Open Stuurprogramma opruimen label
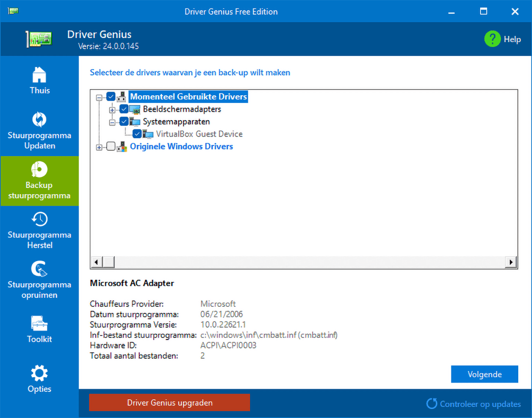Screen dimensions: 532x418 point(39,289)
